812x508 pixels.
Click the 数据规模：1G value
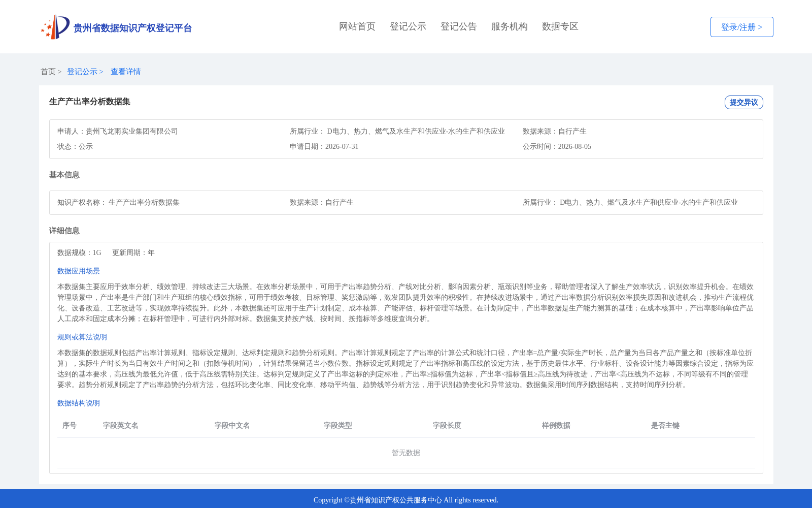coord(79,252)
